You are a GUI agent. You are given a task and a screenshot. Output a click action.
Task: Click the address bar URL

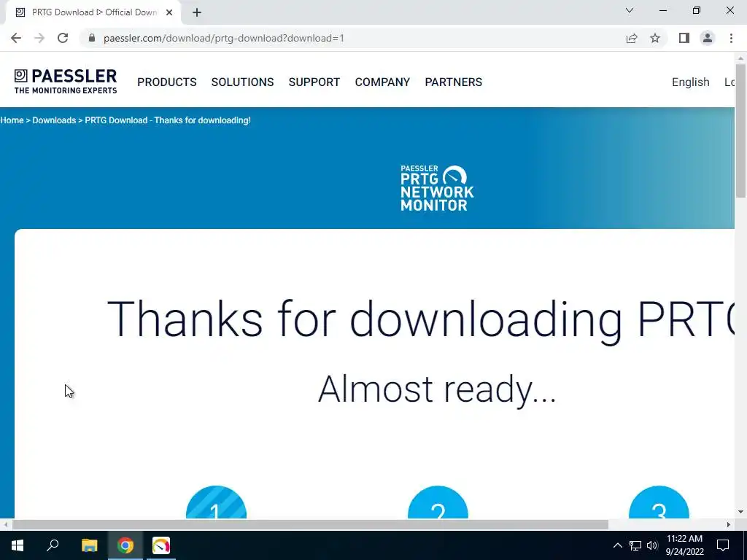coord(224,38)
